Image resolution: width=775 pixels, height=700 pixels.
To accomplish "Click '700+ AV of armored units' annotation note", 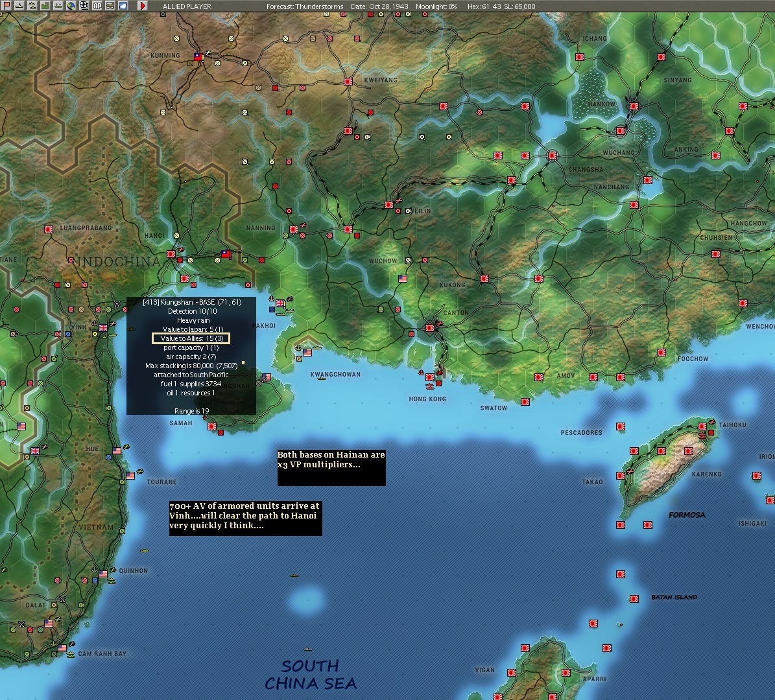I will 245,519.
